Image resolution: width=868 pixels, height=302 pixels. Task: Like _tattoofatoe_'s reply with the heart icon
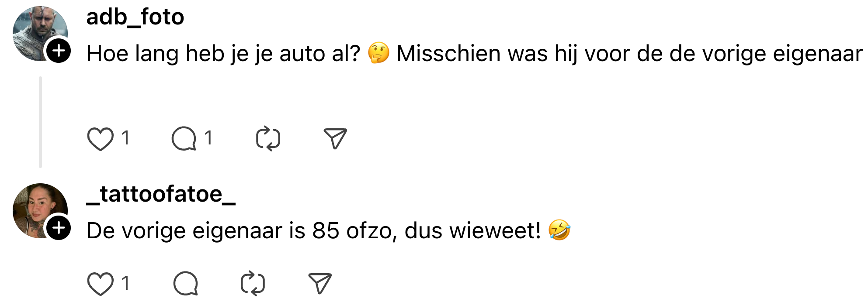point(100,284)
